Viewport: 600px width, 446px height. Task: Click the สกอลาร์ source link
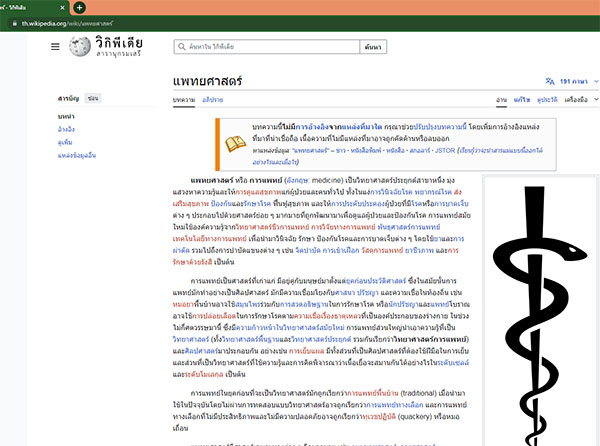point(420,150)
